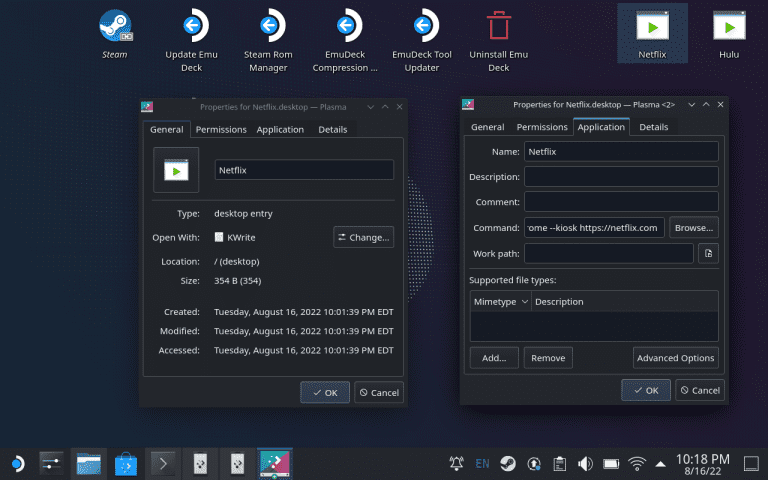Image resolution: width=768 pixels, height=480 pixels.
Task: Click Cancel in the left properties window
Action: coord(379,392)
